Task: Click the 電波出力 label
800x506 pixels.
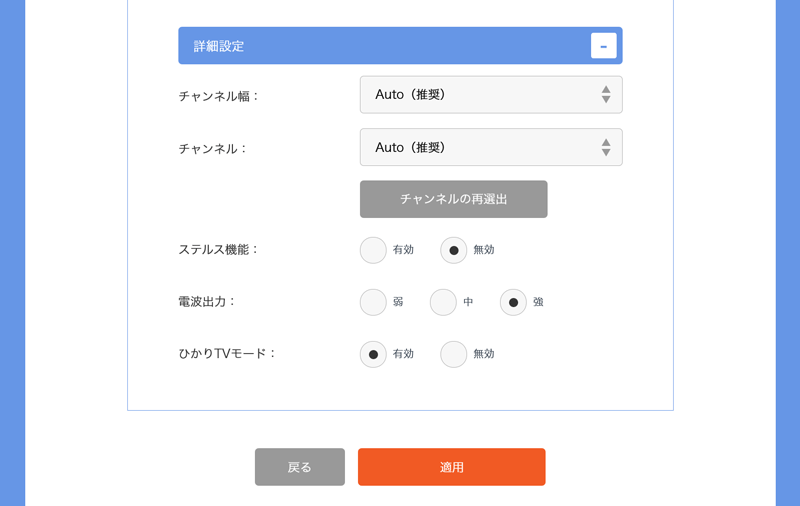Action: click(207, 302)
